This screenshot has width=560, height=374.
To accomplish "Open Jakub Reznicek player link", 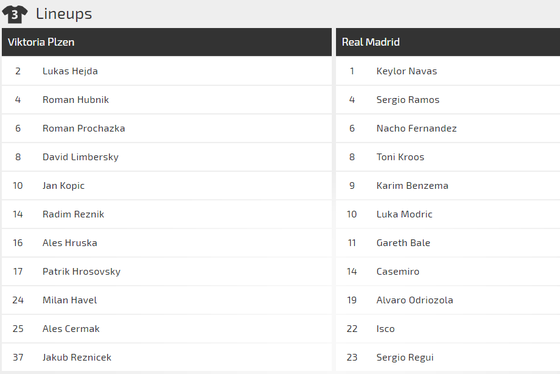I will coord(77,357).
